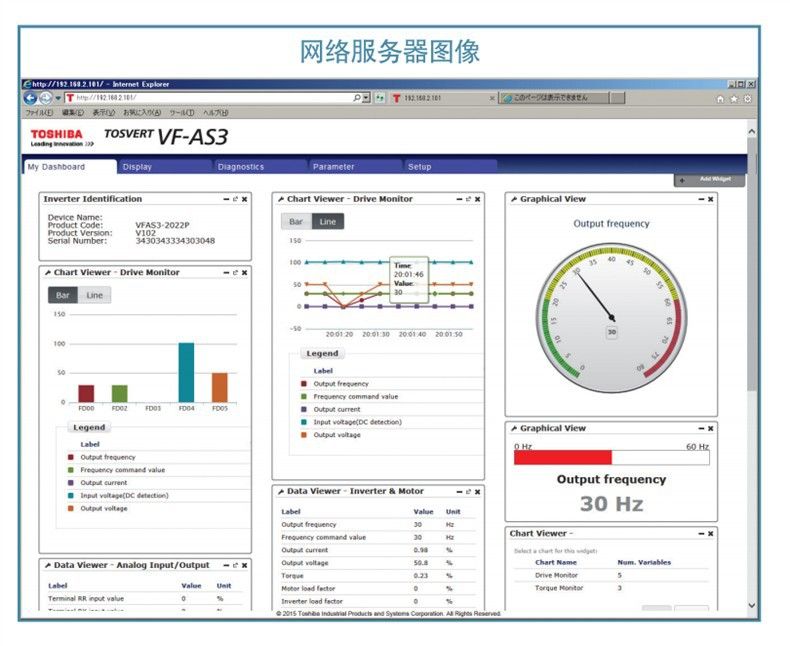
Task: Switch left Drive Monitor chart to Line
Action: (94, 295)
